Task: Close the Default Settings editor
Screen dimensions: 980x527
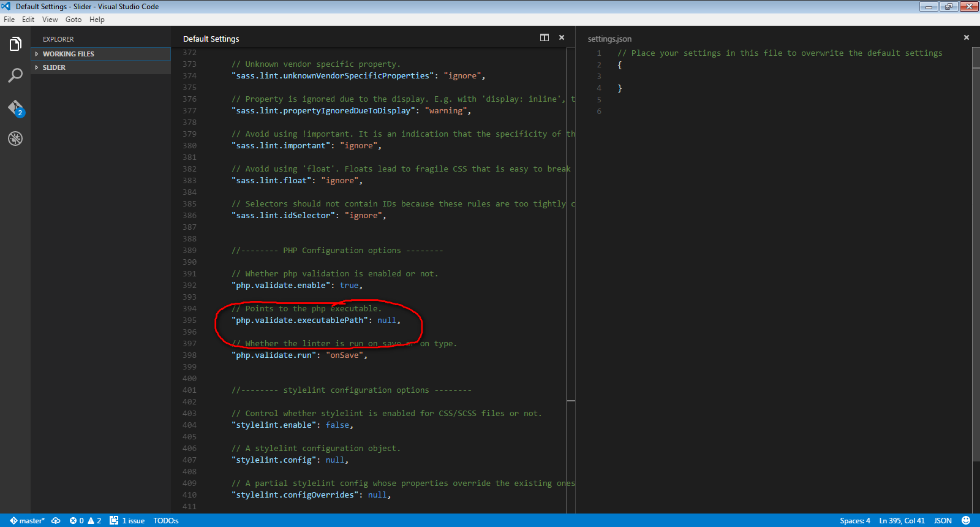Action: click(562, 38)
